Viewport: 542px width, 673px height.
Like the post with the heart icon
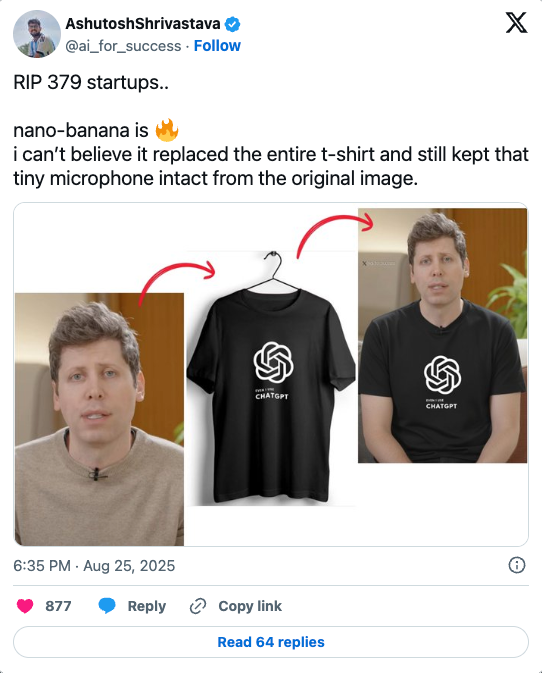[25, 606]
